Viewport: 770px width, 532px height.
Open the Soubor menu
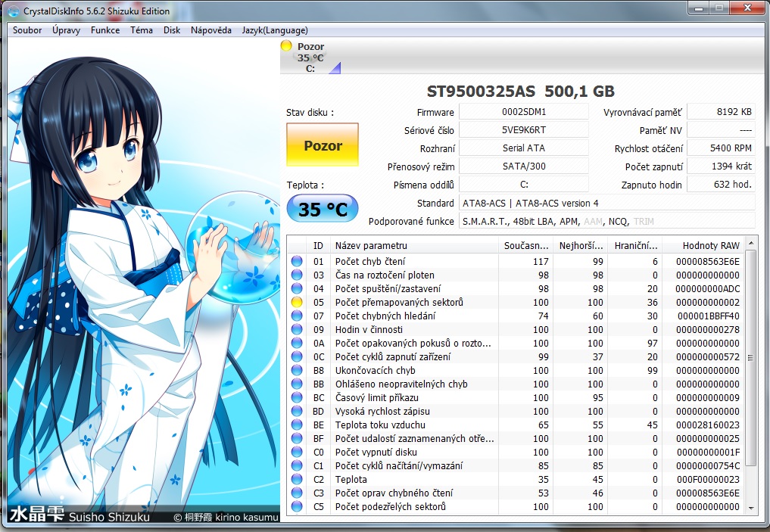[x=27, y=30]
